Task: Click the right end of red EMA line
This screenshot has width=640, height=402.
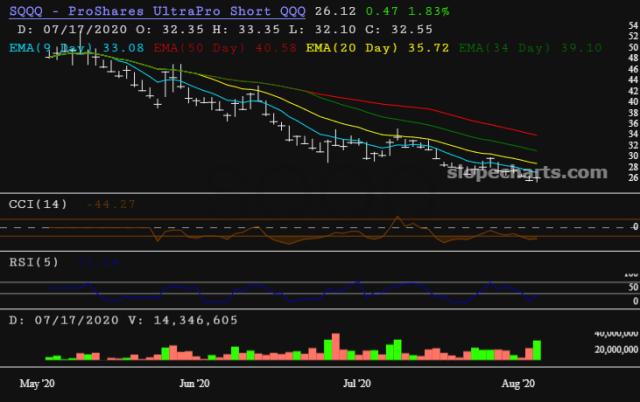Action: [537, 134]
